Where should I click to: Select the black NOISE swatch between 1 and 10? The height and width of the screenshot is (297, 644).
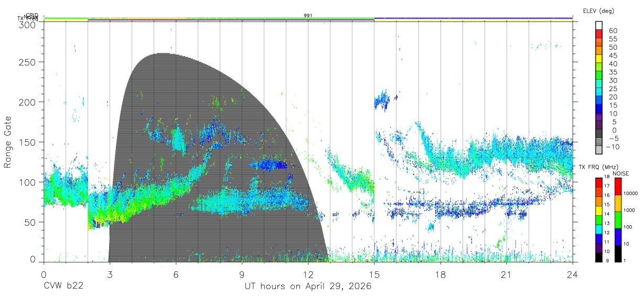[618, 254]
